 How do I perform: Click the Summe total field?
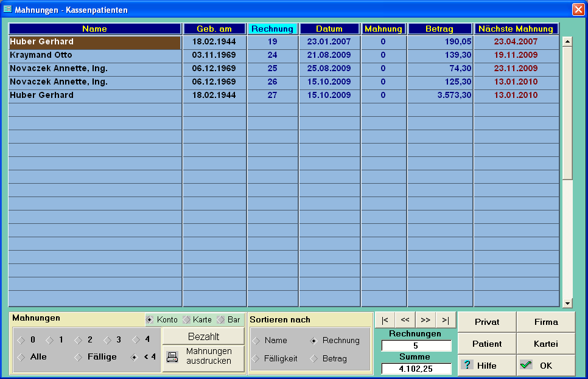416,368
